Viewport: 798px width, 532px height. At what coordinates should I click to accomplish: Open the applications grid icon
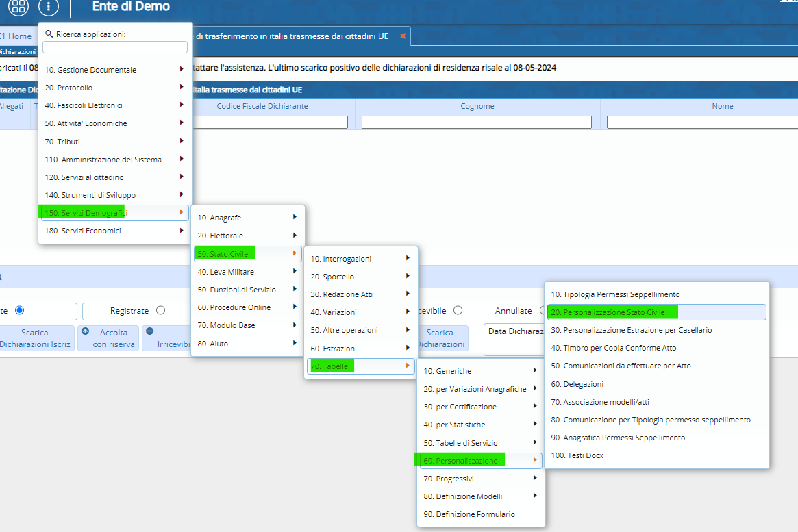[18, 7]
